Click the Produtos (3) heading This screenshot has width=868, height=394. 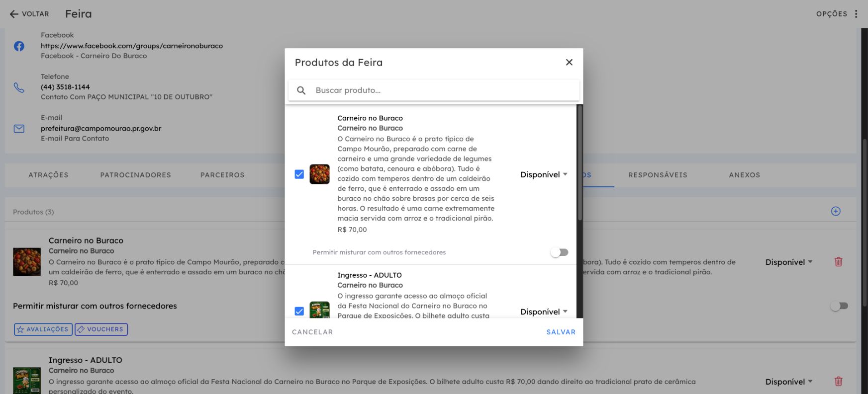point(33,212)
